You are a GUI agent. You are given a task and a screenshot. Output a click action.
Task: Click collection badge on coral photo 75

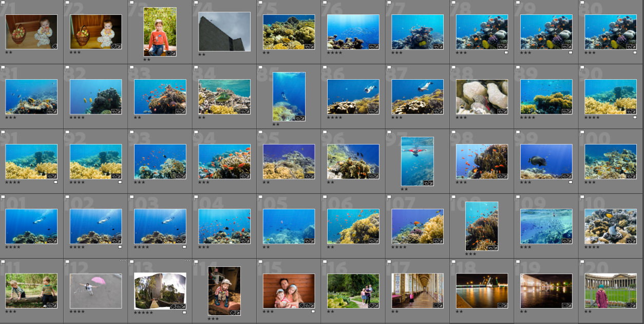tap(307, 46)
